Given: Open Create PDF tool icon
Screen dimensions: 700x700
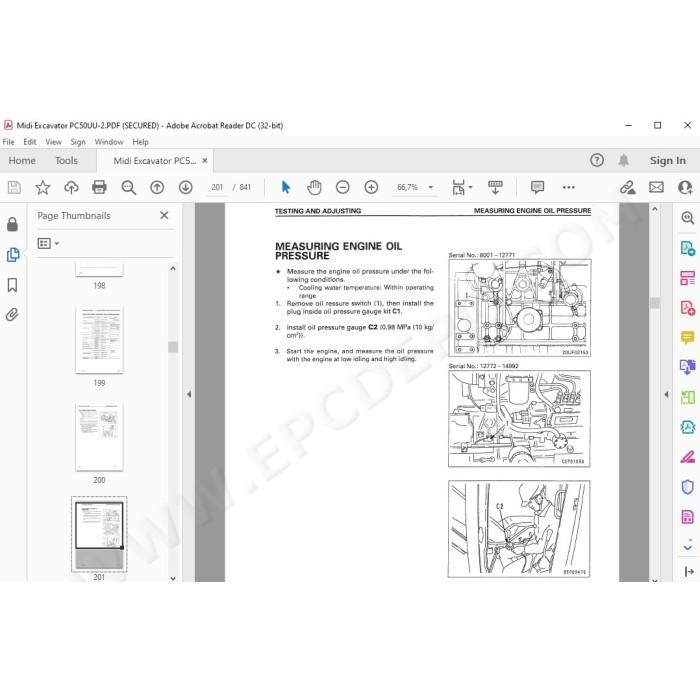Looking at the screenshot, I should [688, 308].
